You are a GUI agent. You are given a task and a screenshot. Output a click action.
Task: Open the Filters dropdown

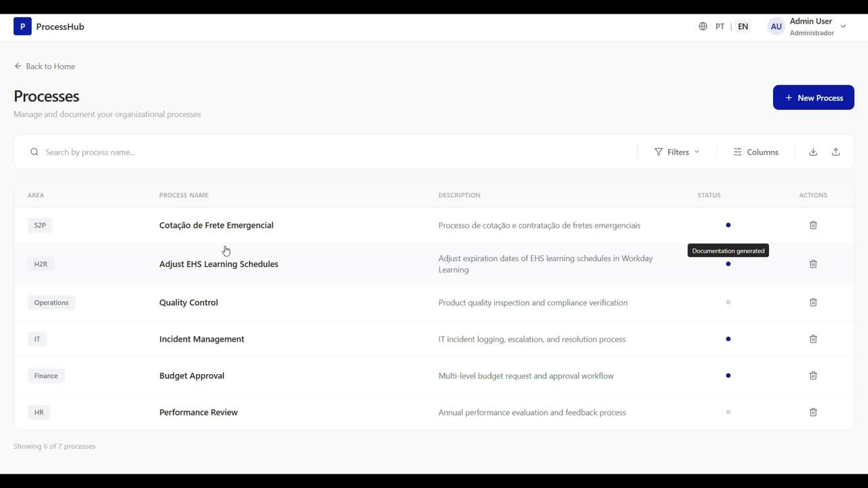click(677, 152)
